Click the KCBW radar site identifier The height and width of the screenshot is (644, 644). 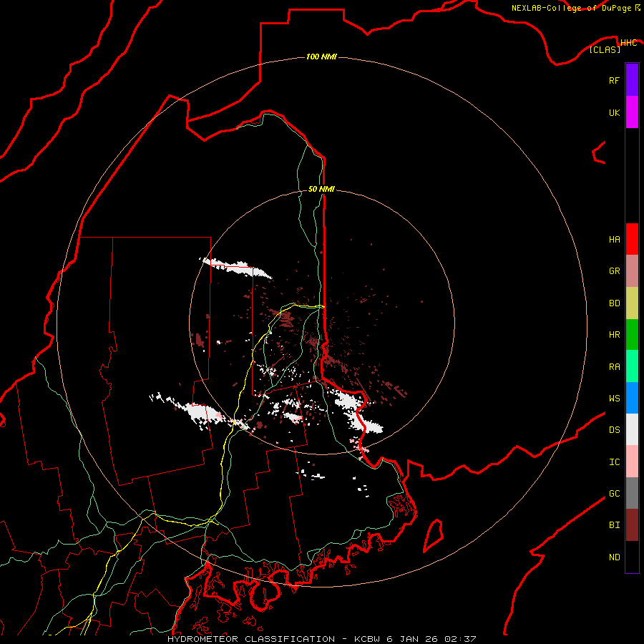click(367, 639)
